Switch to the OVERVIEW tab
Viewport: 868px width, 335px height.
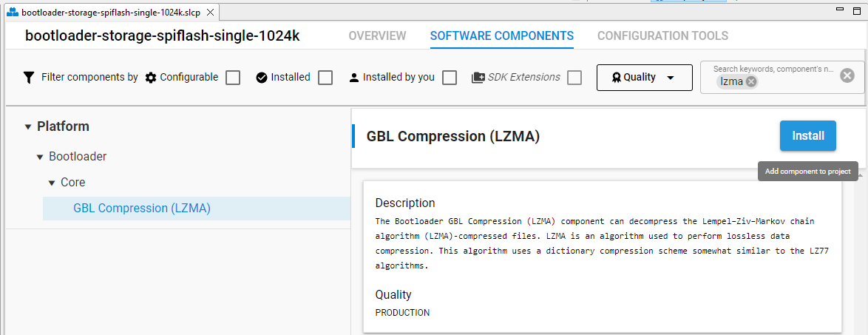pos(377,36)
